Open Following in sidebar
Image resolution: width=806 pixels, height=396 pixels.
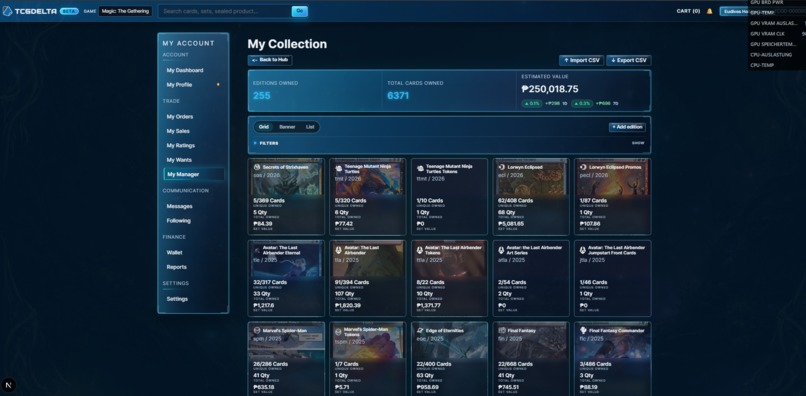pos(178,221)
